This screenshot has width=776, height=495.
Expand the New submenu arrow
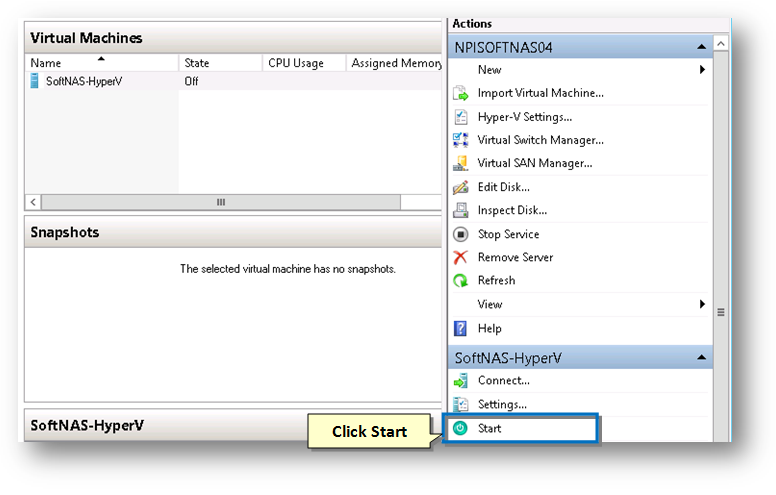click(x=702, y=70)
